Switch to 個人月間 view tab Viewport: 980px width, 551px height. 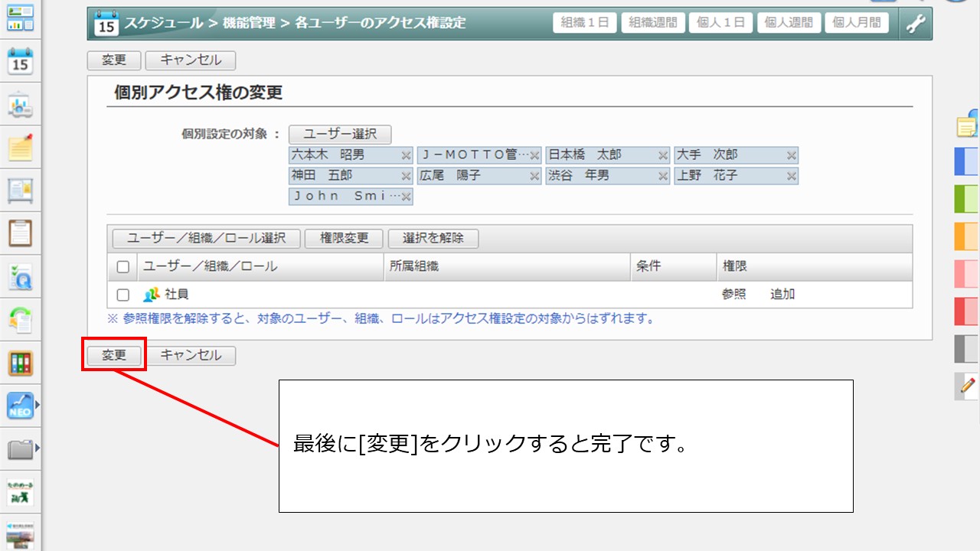coord(857,23)
